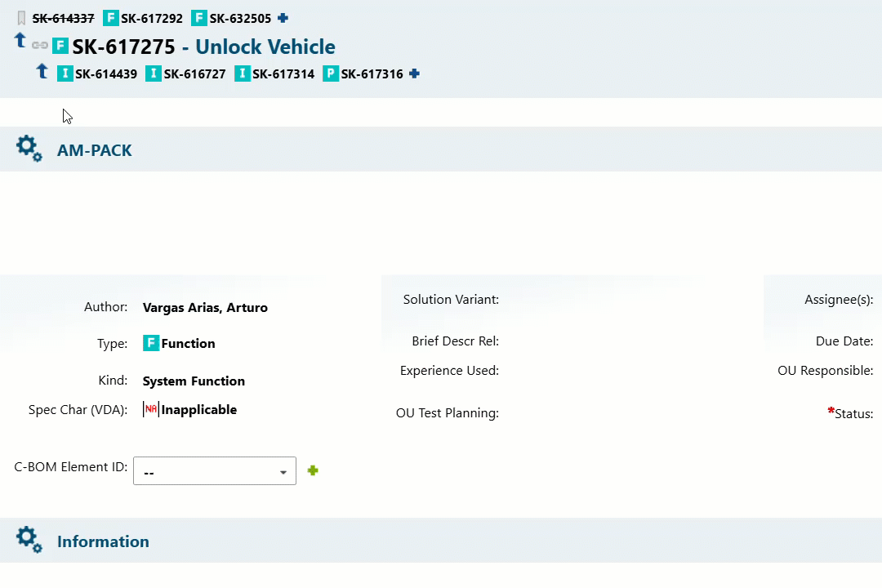Click the gears icon beside AM-PACK header

pyautogui.click(x=29, y=149)
